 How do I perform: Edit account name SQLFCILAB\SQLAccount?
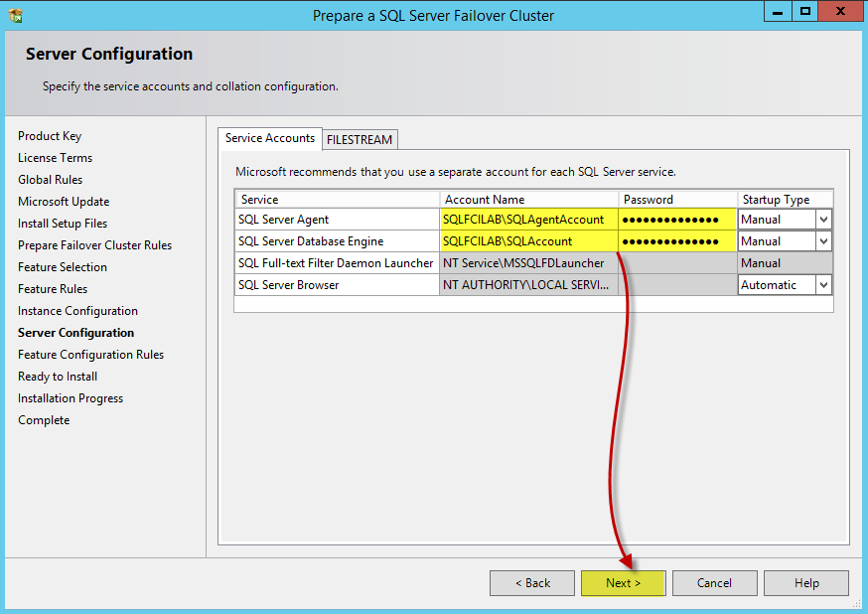tap(528, 241)
